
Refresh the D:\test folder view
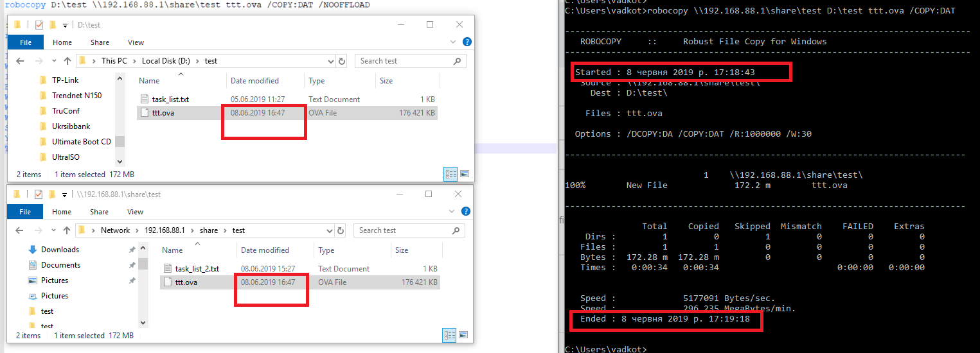342,61
